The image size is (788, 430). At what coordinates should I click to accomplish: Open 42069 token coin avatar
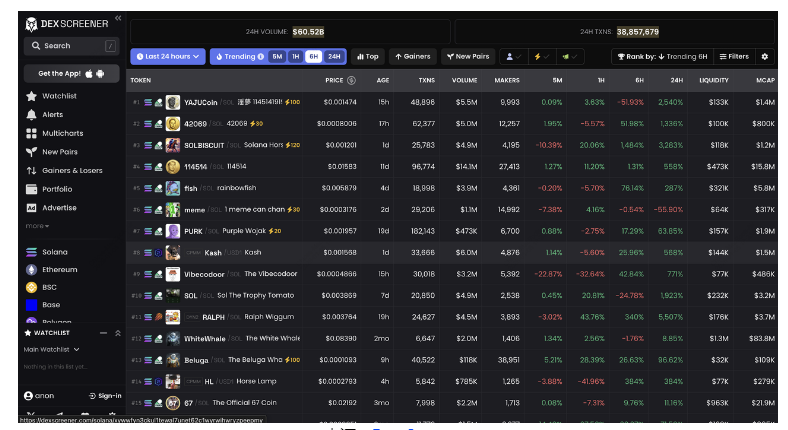(x=173, y=124)
